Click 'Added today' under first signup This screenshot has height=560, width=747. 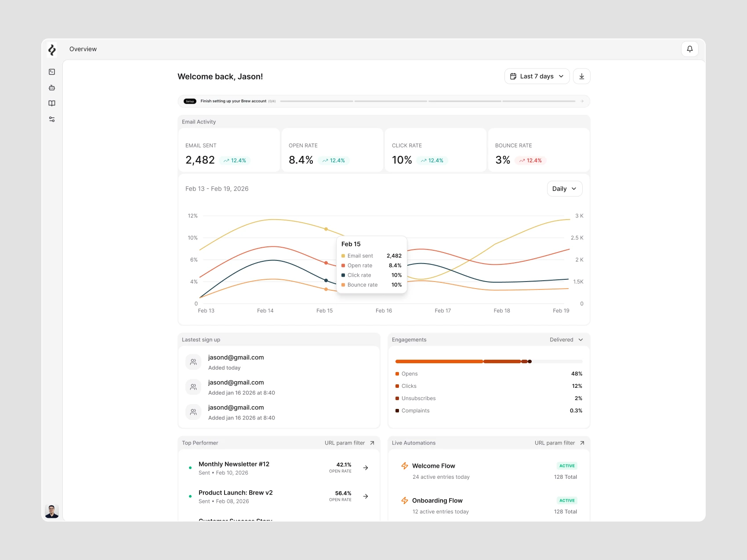click(225, 368)
